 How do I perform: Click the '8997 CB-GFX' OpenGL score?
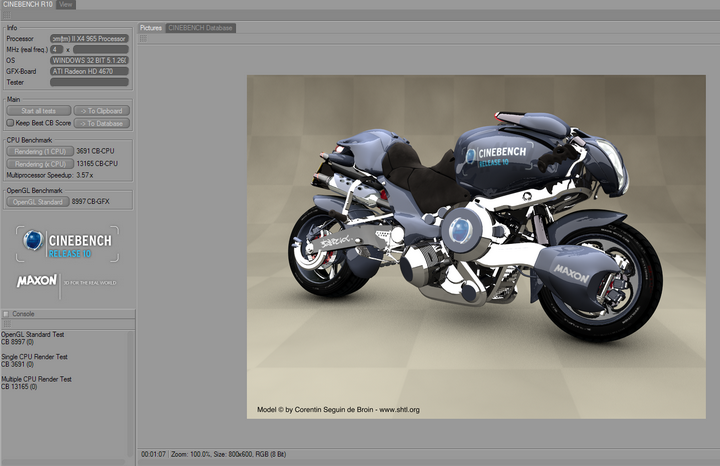click(x=90, y=202)
